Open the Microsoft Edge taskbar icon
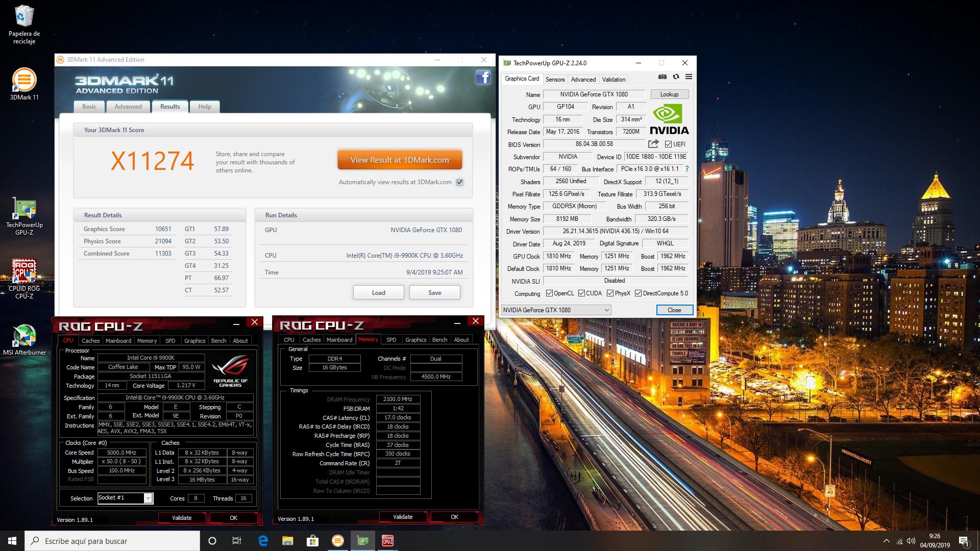 point(263,541)
